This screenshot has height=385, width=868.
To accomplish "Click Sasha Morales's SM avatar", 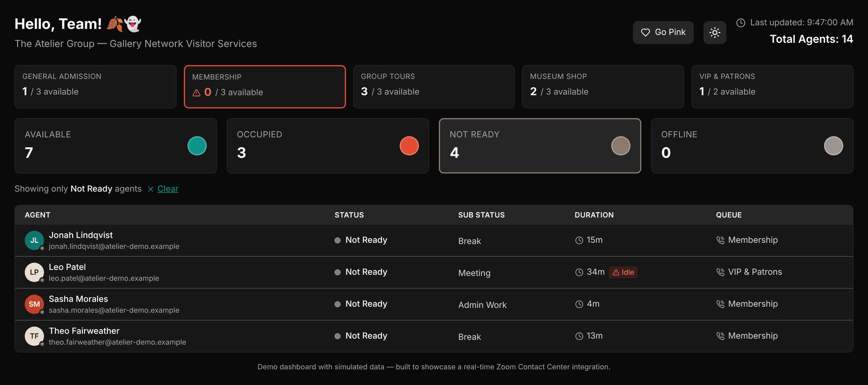I will point(34,304).
